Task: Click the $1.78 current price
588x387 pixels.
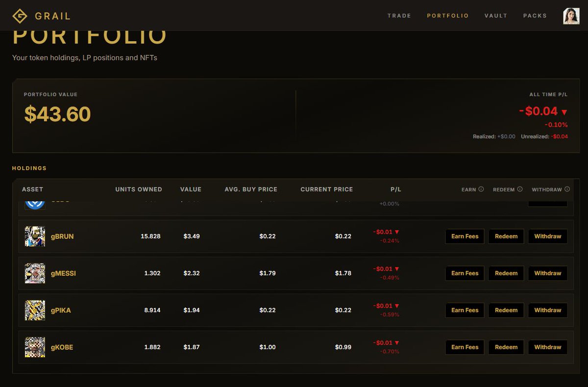Action: (343, 273)
